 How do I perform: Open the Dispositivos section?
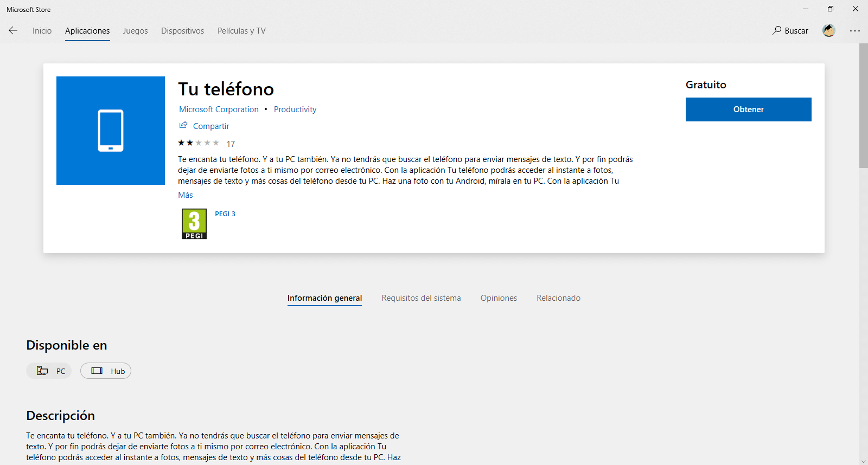(x=182, y=31)
